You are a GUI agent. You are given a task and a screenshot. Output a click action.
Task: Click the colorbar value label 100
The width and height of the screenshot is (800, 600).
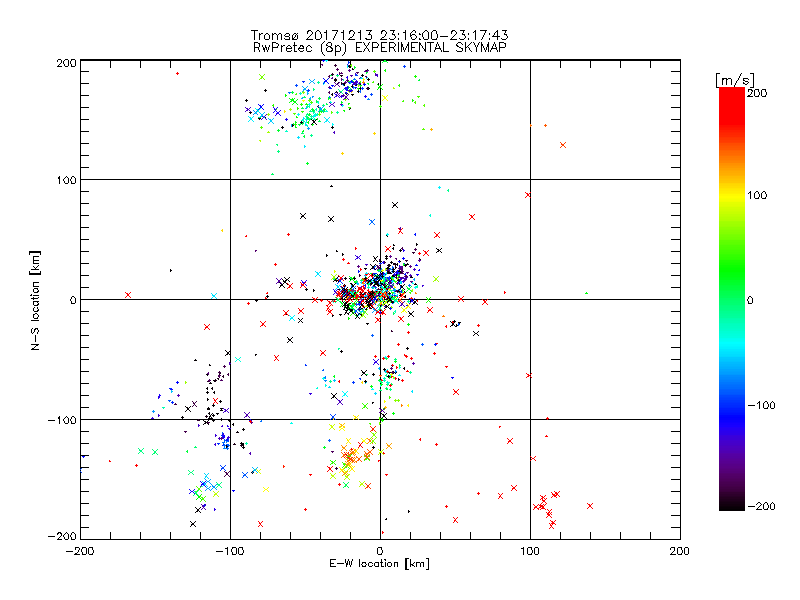757,195
